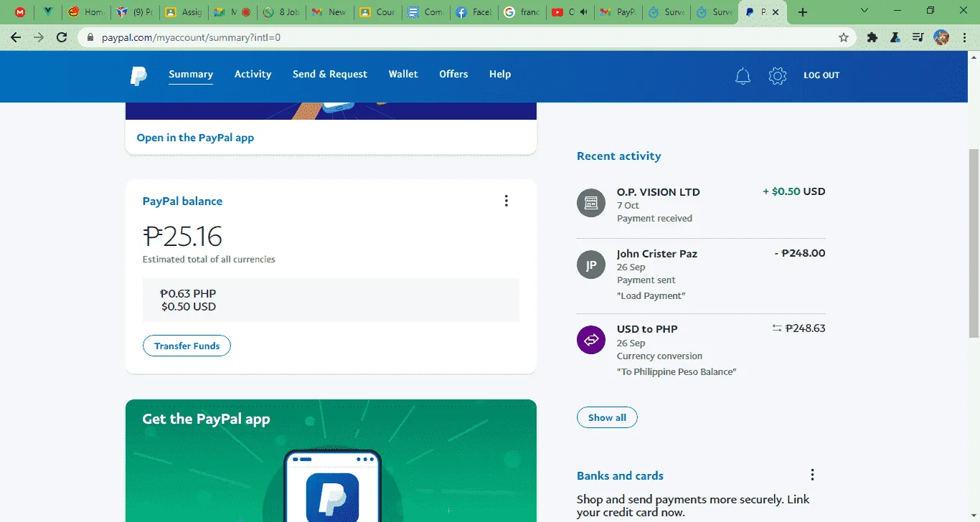Switch to the 'Hom' tab
980x522 pixels.
86,12
